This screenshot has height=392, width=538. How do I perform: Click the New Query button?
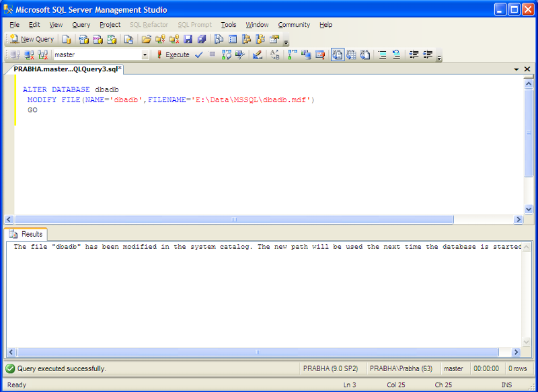[x=32, y=39]
